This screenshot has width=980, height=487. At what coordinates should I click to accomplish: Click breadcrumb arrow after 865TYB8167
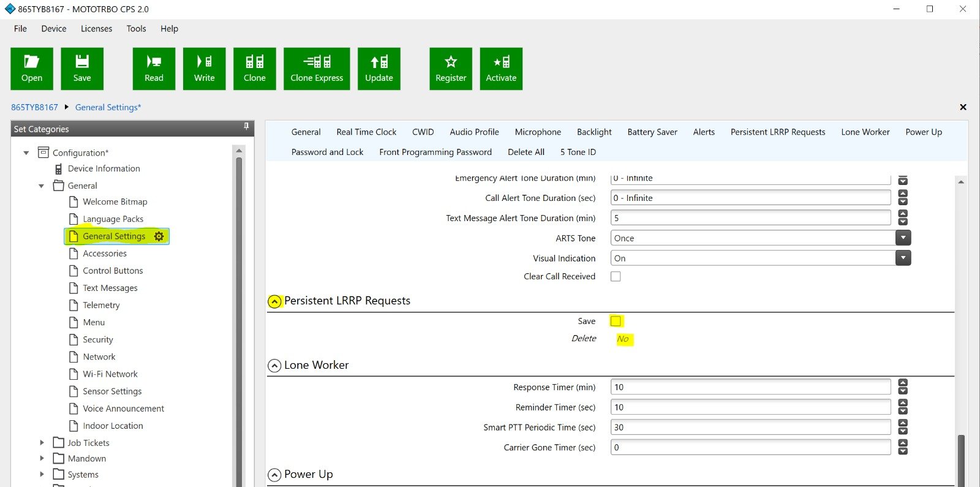click(66, 107)
